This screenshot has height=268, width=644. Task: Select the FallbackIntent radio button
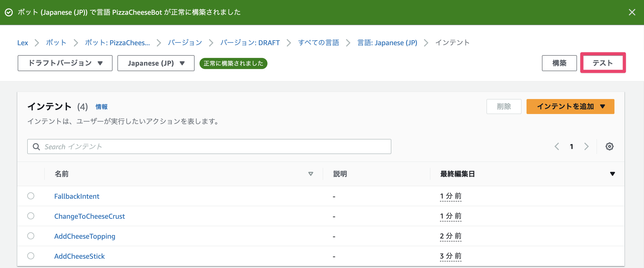[31, 196]
